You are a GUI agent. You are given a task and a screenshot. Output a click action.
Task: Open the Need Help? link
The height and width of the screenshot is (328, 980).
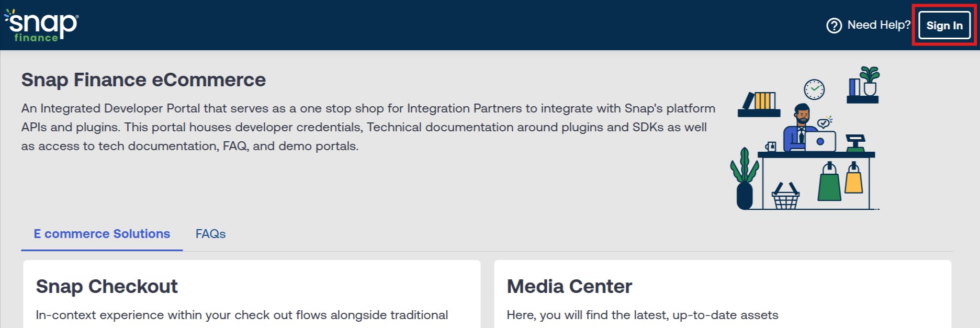point(878,25)
